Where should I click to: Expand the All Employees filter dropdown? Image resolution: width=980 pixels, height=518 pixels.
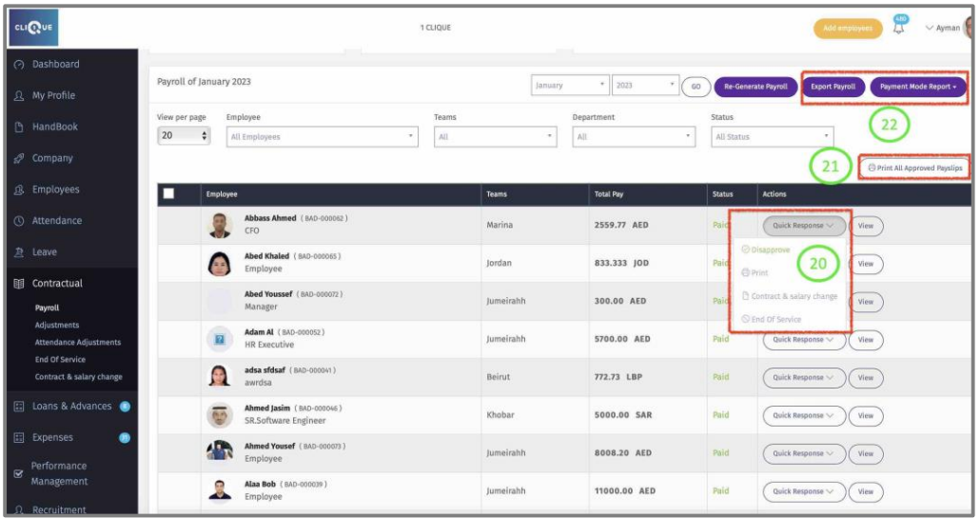point(322,137)
